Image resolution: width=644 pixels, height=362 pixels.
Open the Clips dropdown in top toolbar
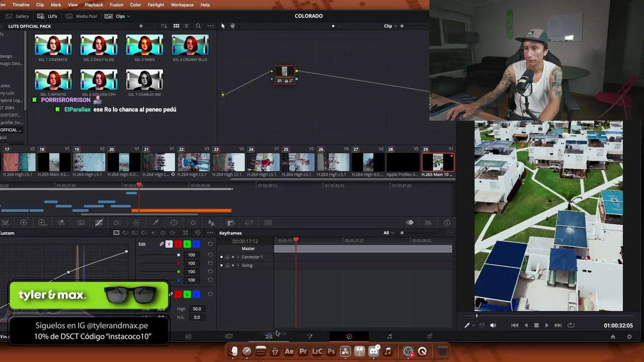[117, 16]
